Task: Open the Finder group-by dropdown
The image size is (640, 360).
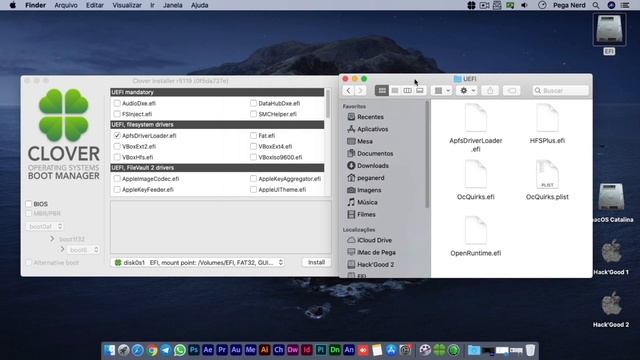Action: 442,91
